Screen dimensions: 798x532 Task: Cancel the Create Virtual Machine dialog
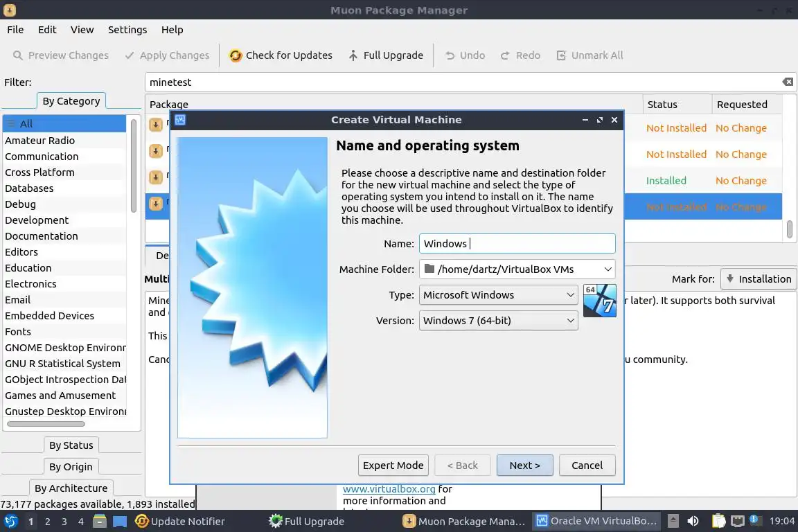click(x=587, y=465)
